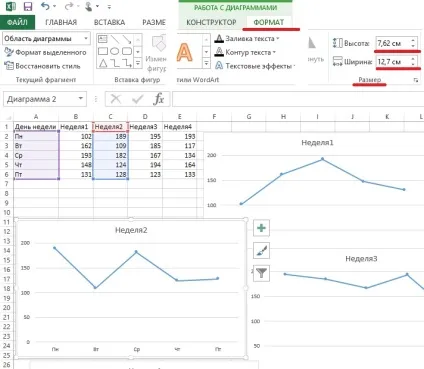Click the Высота height icon

[337, 43]
